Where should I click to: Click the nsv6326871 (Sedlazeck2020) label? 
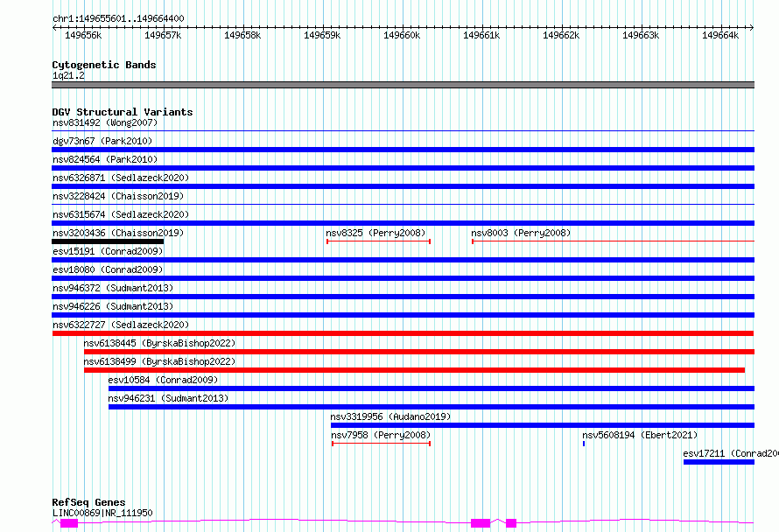[x=121, y=178]
